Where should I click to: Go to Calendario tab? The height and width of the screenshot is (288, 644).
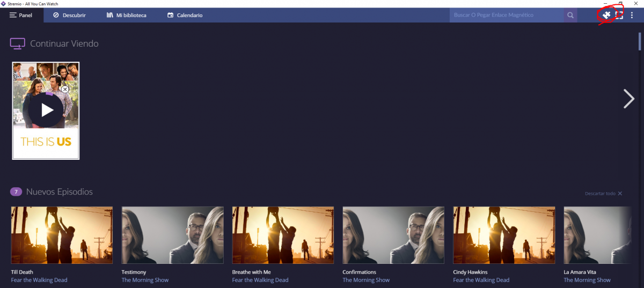185,15
